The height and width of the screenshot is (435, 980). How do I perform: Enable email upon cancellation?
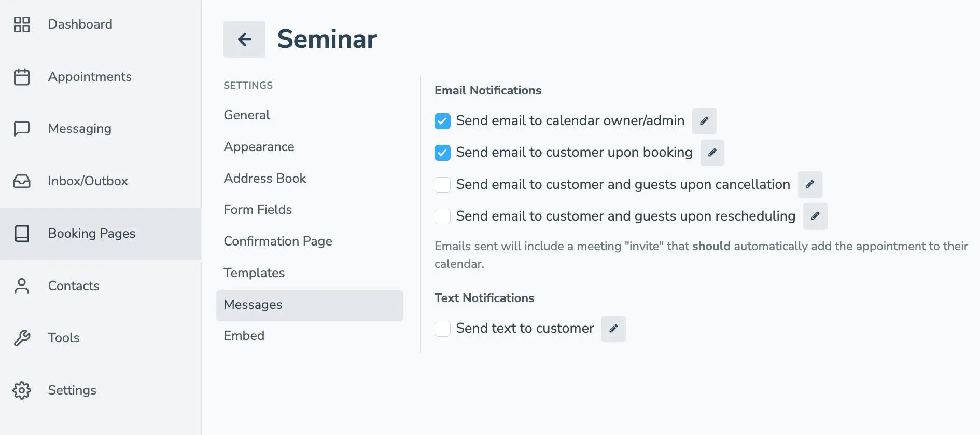442,184
